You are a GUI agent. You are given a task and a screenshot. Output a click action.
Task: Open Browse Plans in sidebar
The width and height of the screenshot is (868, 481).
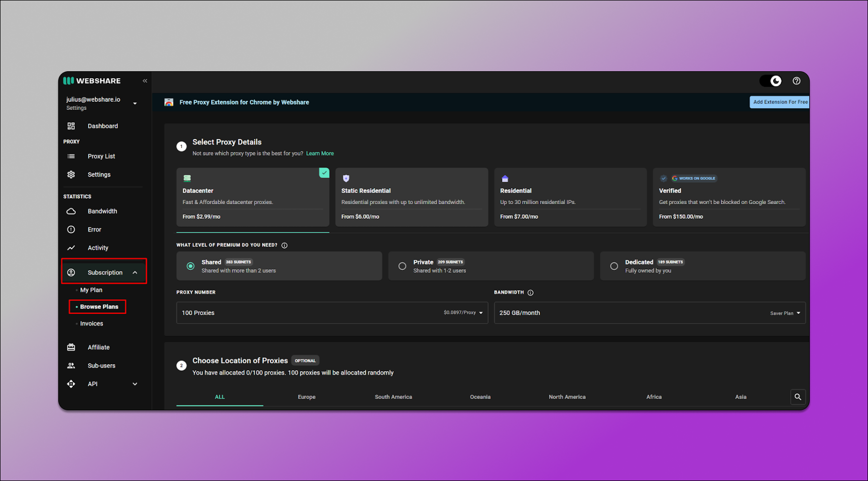99,306
